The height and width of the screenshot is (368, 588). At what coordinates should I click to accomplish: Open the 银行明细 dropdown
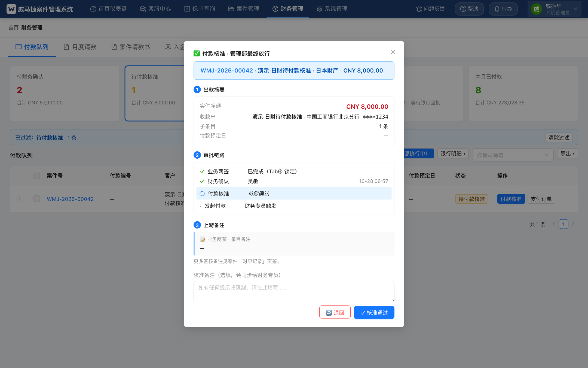click(x=453, y=153)
